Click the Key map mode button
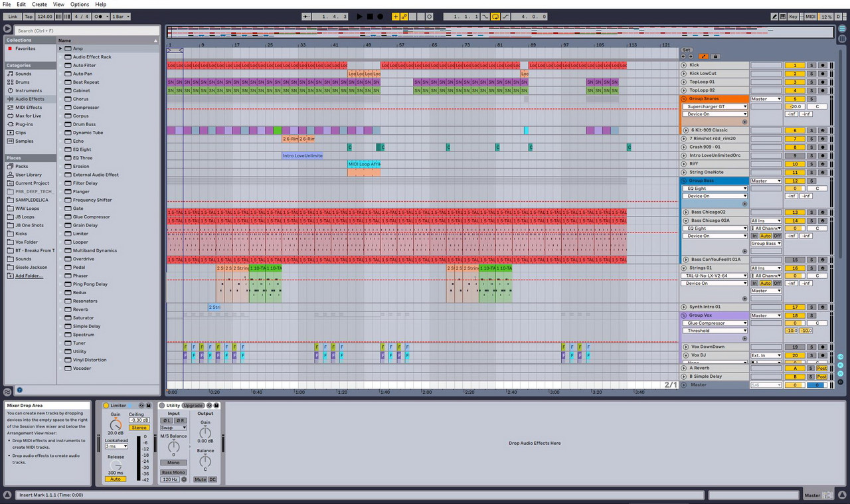Viewport: 850px width, 504px height. (x=793, y=16)
